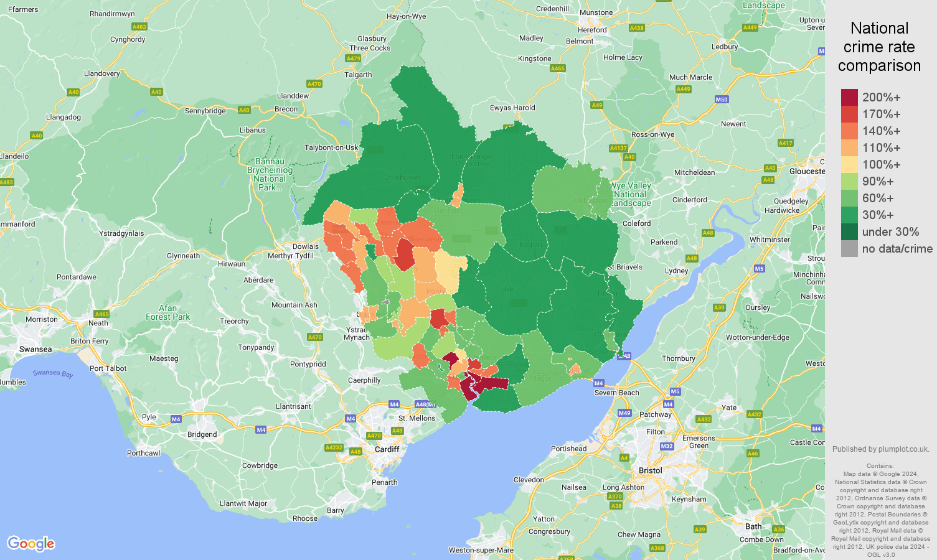Screen dimensions: 937x560
Task: Click the A483 road shield near Rhandirmwyn
Action: click(x=139, y=27)
